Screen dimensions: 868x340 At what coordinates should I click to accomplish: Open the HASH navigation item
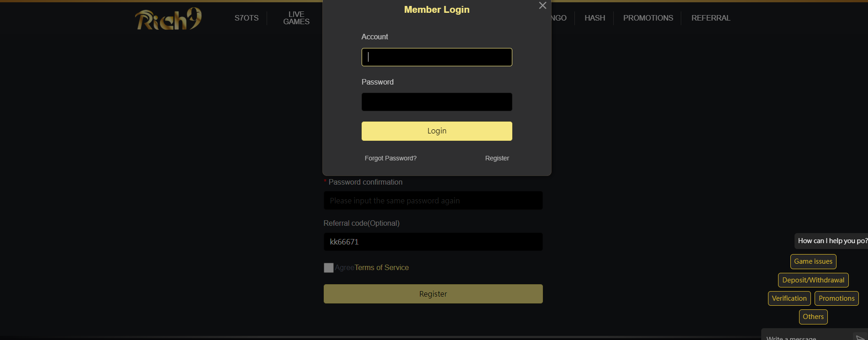coord(594,18)
